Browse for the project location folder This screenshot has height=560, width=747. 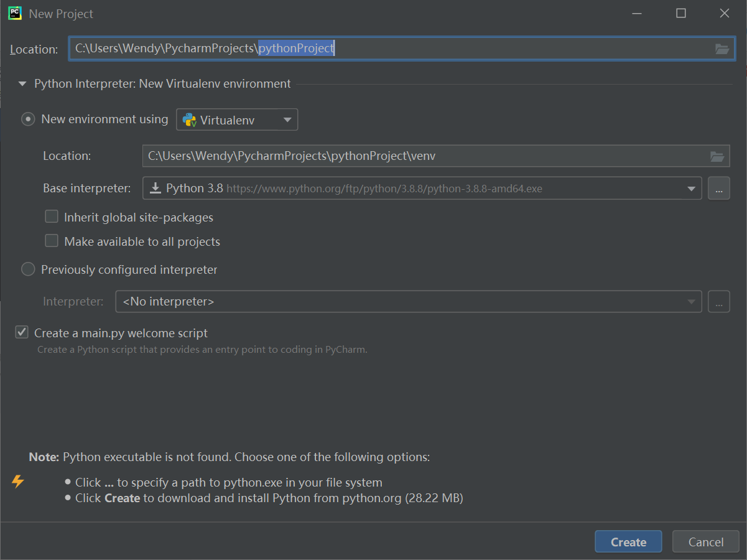(722, 49)
